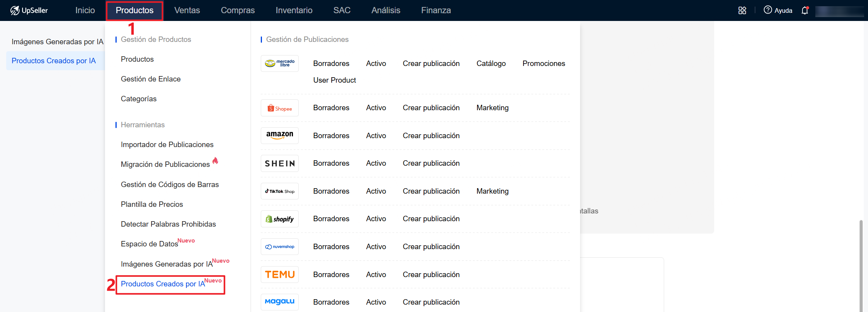The height and width of the screenshot is (312, 868).
Task: Select the Mercado Libre logo
Action: [x=280, y=63]
